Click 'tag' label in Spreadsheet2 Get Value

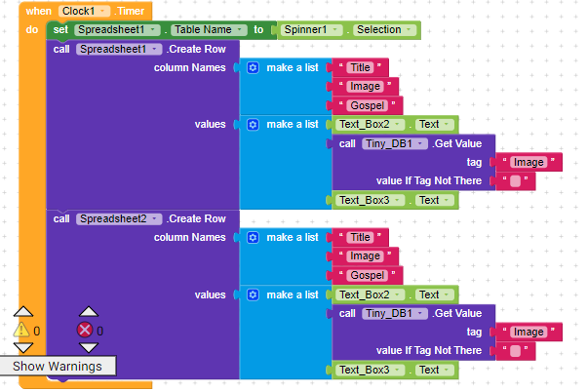pos(474,332)
